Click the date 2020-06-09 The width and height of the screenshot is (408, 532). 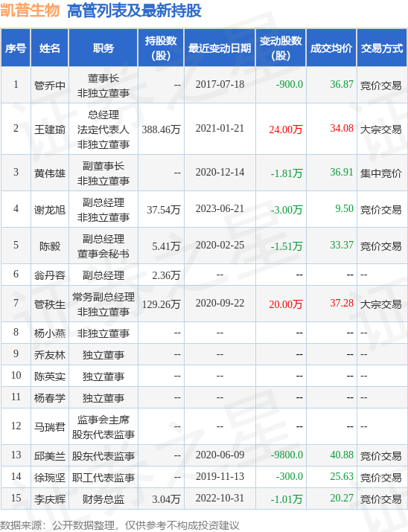coord(220,455)
